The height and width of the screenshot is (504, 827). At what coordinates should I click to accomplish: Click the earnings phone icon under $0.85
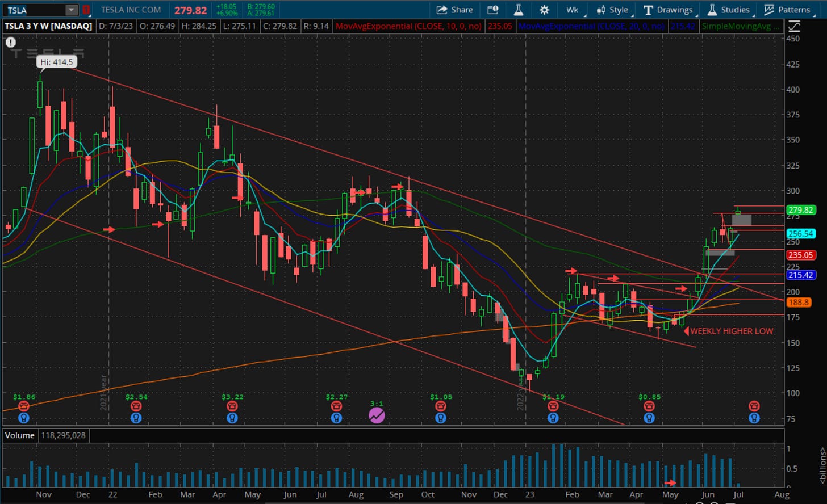coord(649,406)
